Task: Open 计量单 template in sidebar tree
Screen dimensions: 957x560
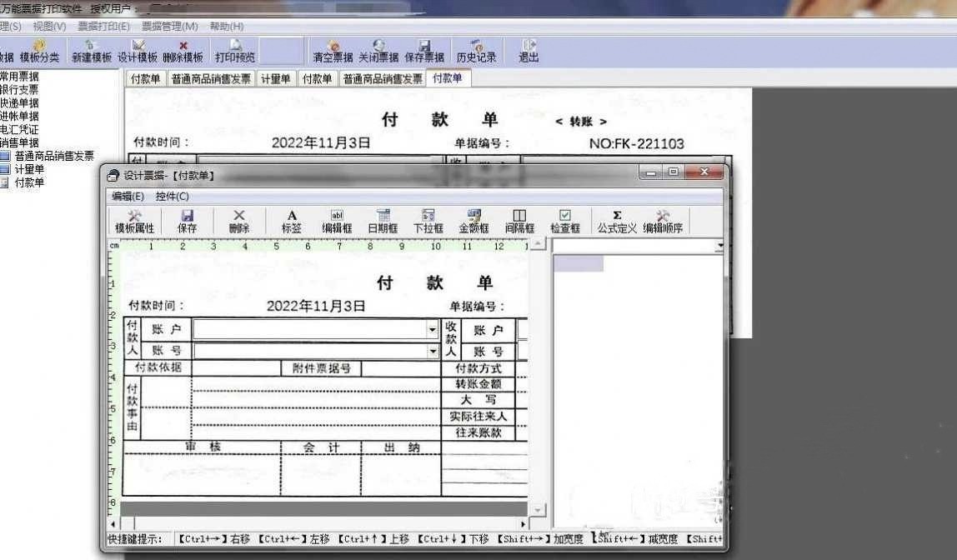Action: coord(29,170)
